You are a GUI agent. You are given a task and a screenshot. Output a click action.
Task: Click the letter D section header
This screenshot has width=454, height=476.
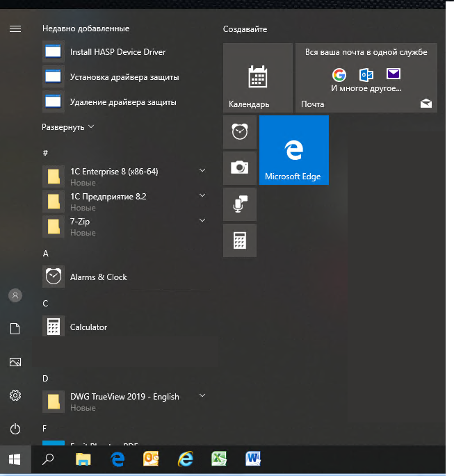[x=45, y=379]
